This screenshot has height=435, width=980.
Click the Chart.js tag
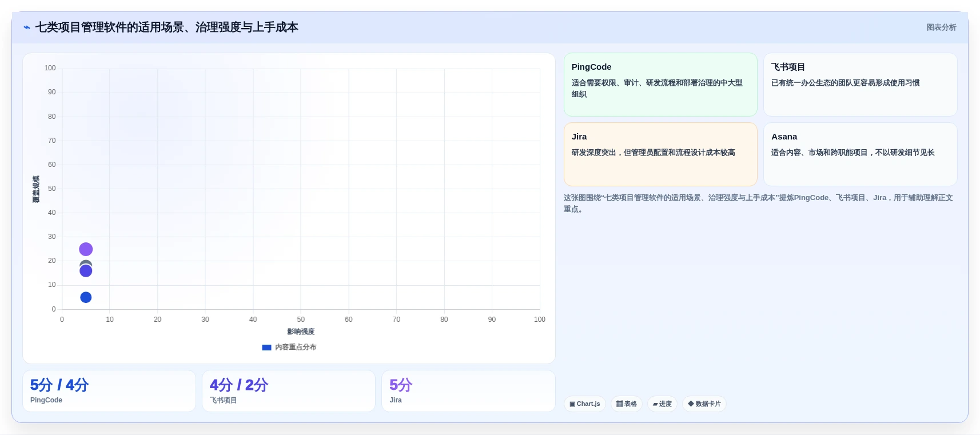[584, 404]
